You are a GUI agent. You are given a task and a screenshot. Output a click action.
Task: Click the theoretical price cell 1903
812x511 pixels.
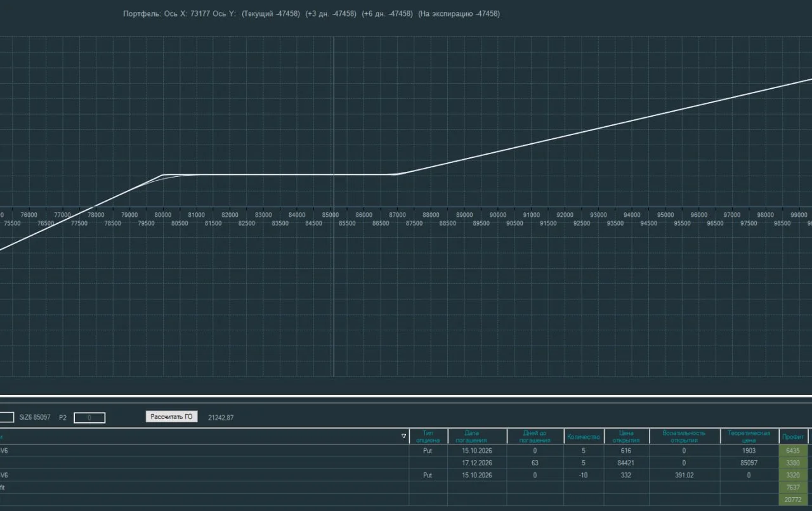point(749,450)
